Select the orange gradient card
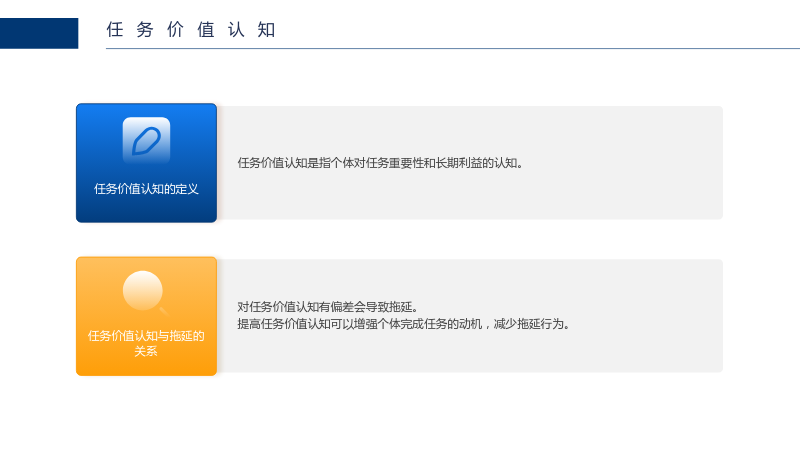Screen dimensions: 800x450 pyautogui.click(x=146, y=316)
